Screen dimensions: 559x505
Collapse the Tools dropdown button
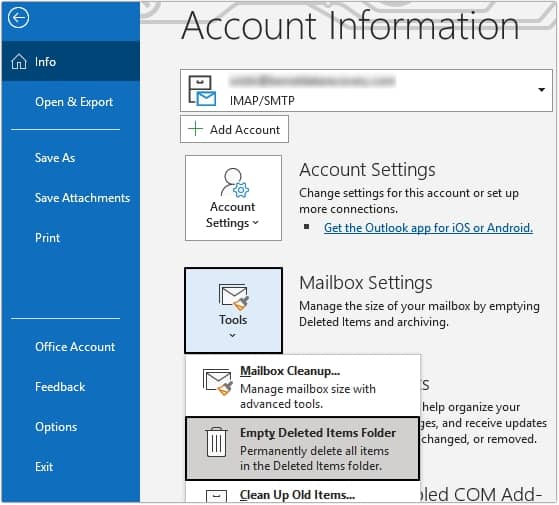[x=234, y=310]
